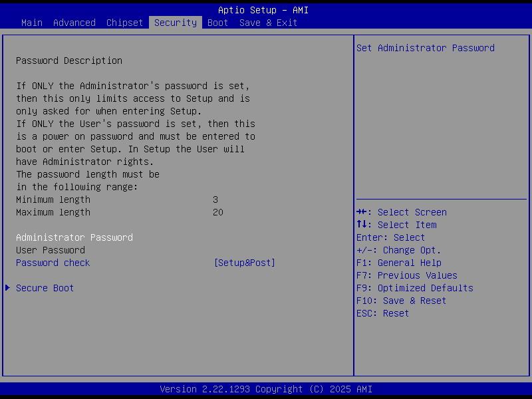
Task: Click the Password check label
Action: point(53,263)
